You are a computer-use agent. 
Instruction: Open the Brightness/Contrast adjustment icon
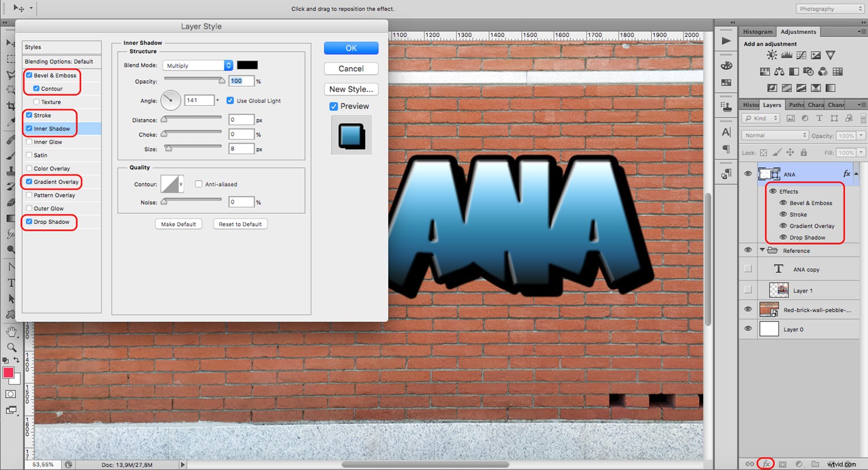coord(771,55)
